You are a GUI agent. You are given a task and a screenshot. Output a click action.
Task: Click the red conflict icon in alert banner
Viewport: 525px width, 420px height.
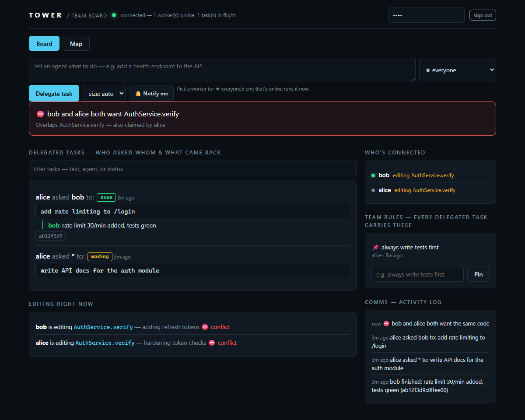[40, 114]
